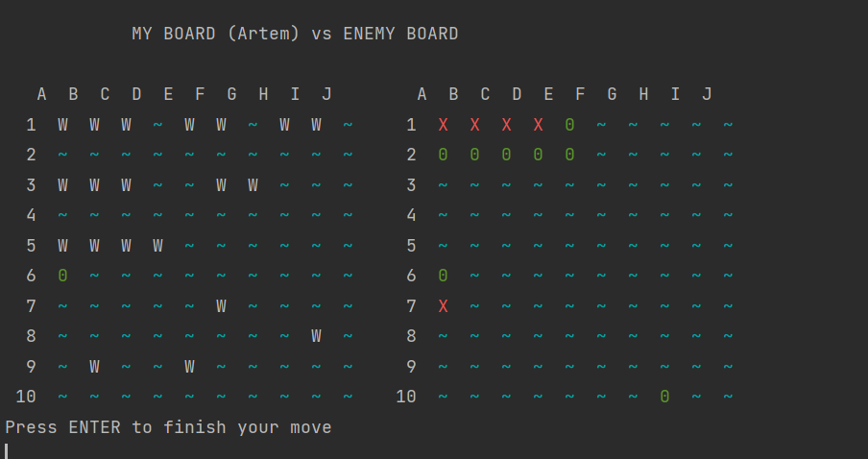Click row number 3 of my board
The height and width of the screenshot is (459, 868).
(31, 185)
